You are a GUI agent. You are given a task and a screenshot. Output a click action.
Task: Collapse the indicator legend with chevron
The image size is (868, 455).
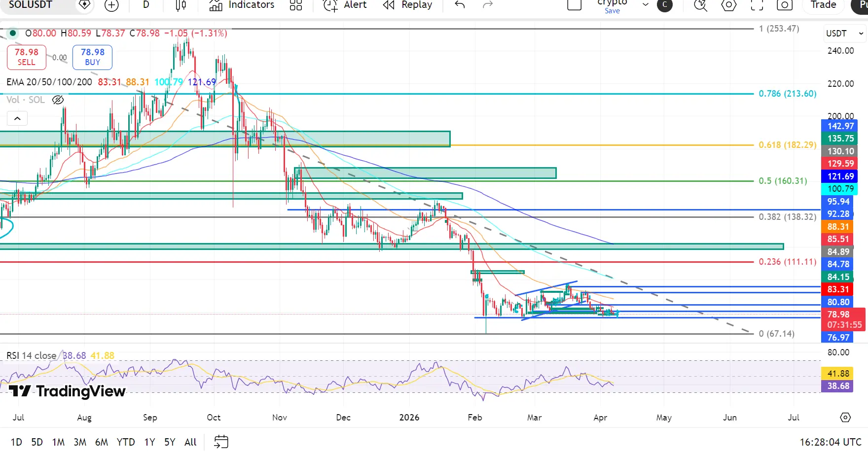tap(17, 118)
